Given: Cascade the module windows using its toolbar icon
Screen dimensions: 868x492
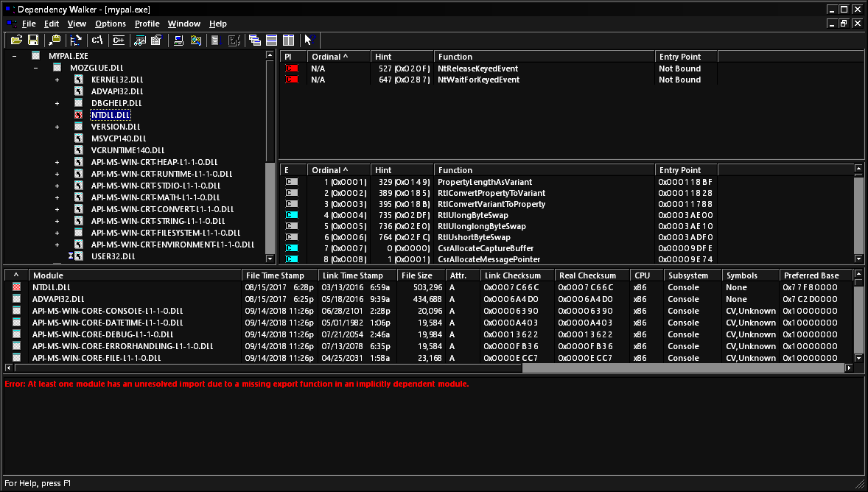Looking at the screenshot, I should coord(254,41).
